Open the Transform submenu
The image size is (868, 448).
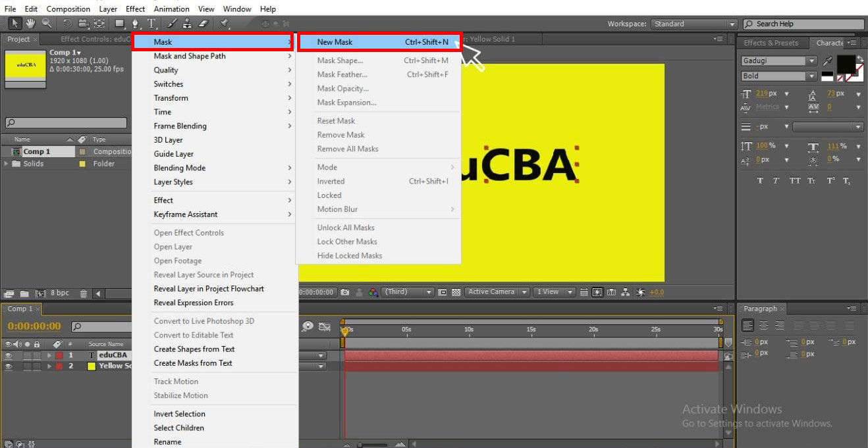tap(214, 98)
